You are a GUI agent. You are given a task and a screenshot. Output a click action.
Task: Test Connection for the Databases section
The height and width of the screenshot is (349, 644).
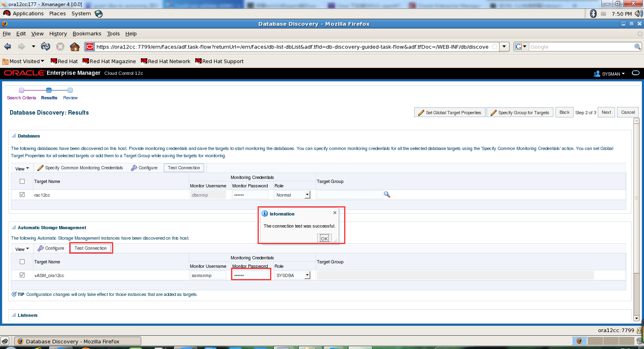184,168
